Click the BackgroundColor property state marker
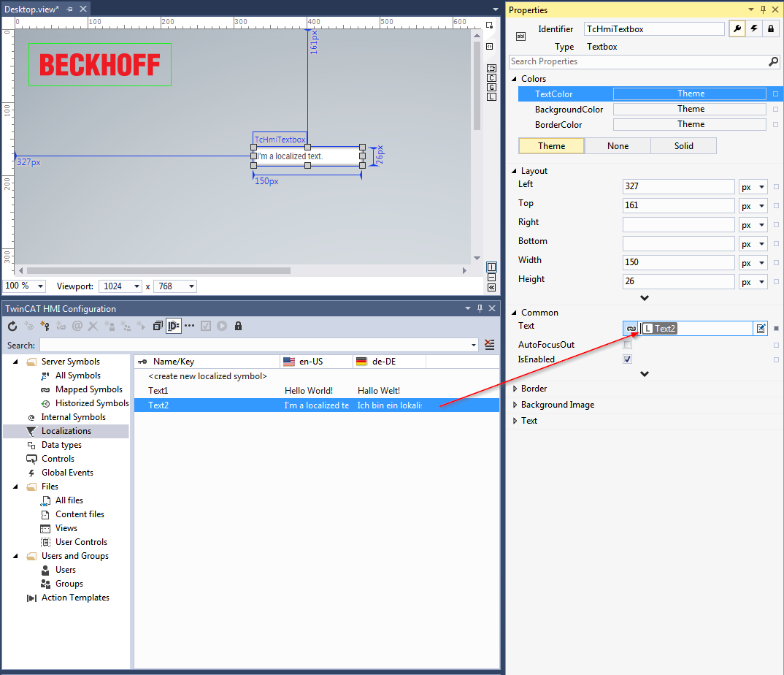The height and width of the screenshot is (675, 784). coord(775,109)
